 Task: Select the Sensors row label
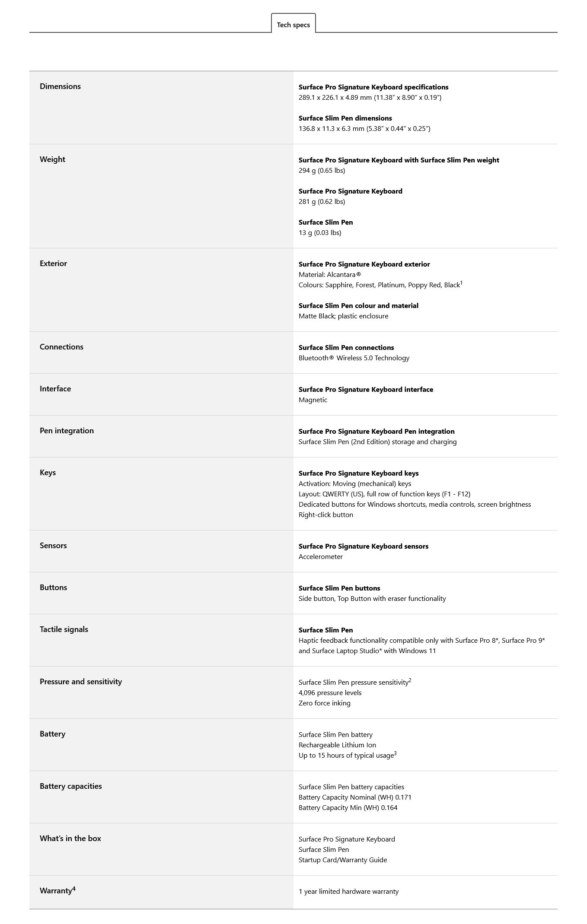pos(53,546)
